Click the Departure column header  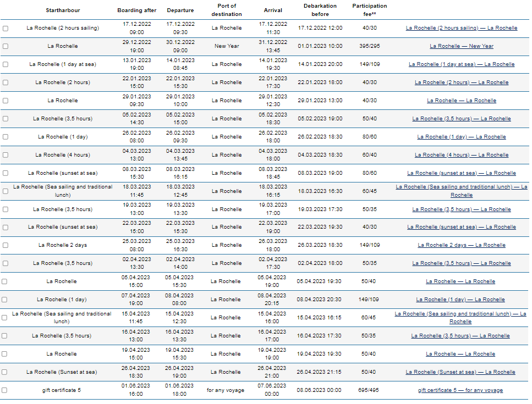pos(180,9)
